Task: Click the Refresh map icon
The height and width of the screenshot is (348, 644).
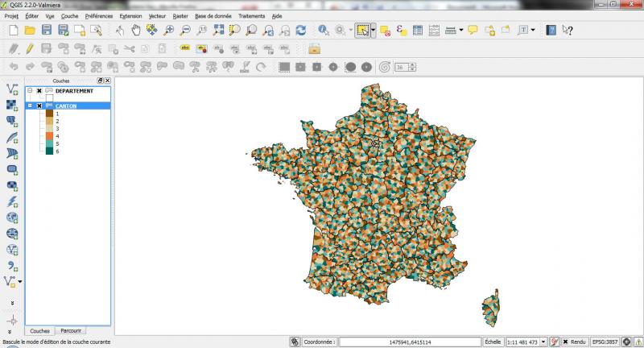Action: click(300, 31)
